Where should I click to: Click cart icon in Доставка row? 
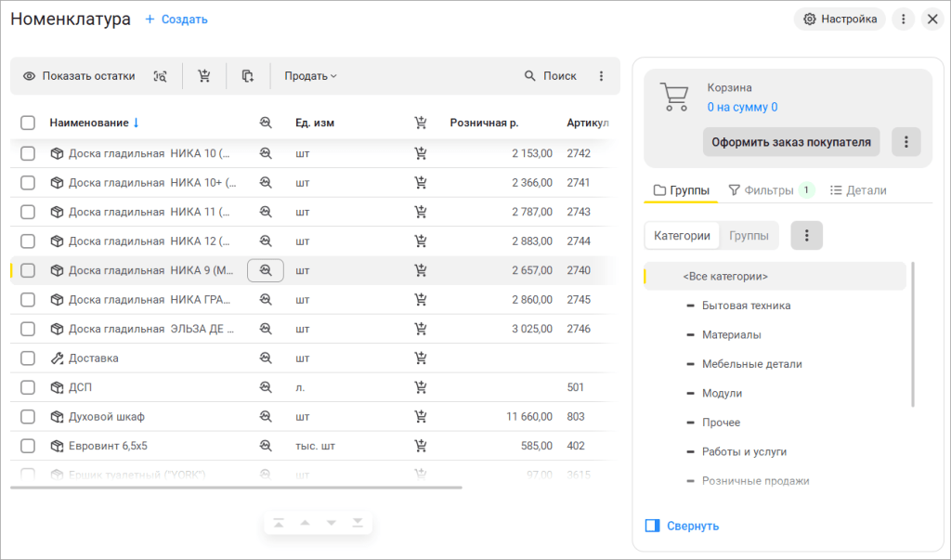click(x=421, y=358)
